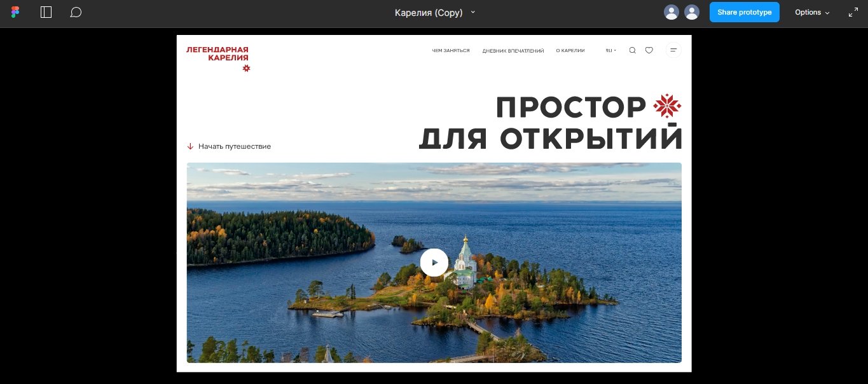Open the Options dropdown
The width and height of the screenshot is (868, 384).
[812, 12]
